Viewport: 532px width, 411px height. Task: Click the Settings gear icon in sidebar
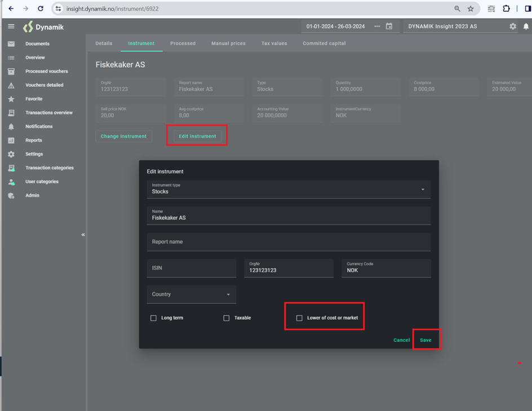tap(11, 154)
